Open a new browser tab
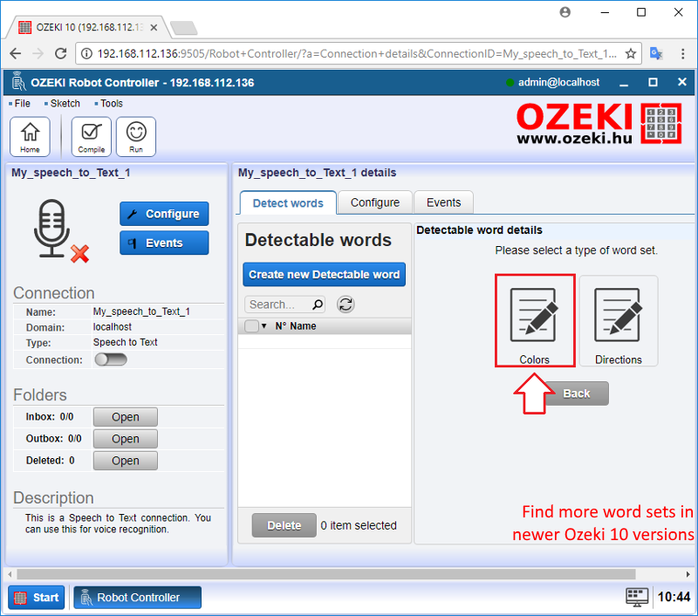Viewport: 698px width, 616px height. pyautogui.click(x=184, y=28)
